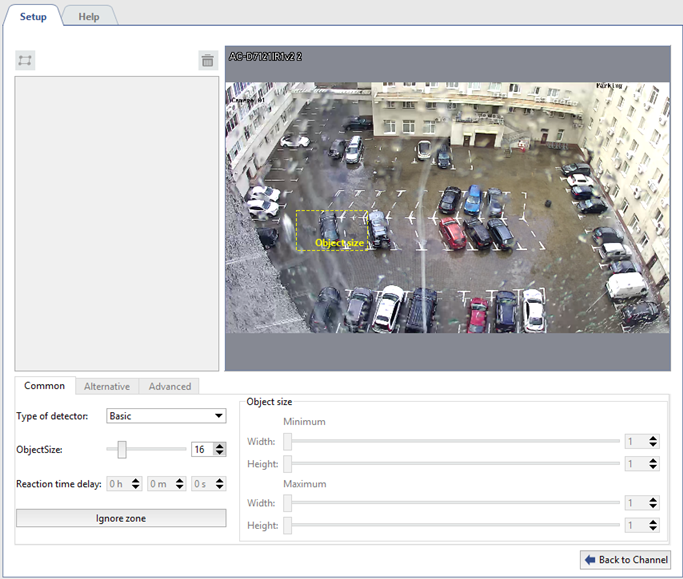Click the Back to Channel button
The height and width of the screenshot is (579, 683).
pos(625,560)
